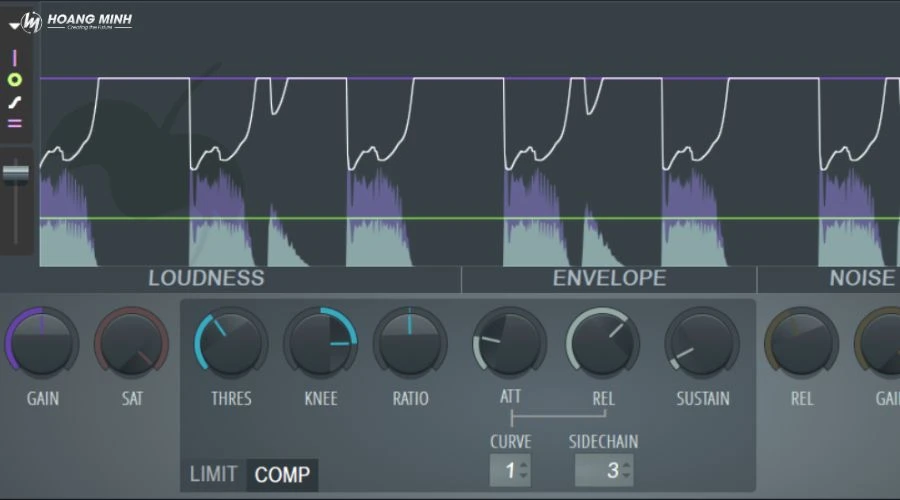Click the purple GAIN knob
900x500 pixels.
click(x=42, y=343)
